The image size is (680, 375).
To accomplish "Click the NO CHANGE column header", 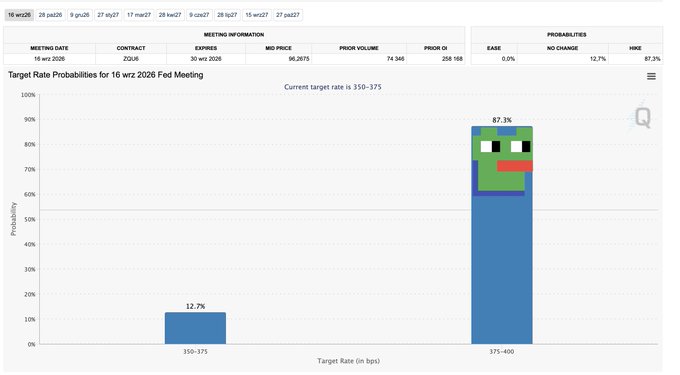I will tap(562, 48).
